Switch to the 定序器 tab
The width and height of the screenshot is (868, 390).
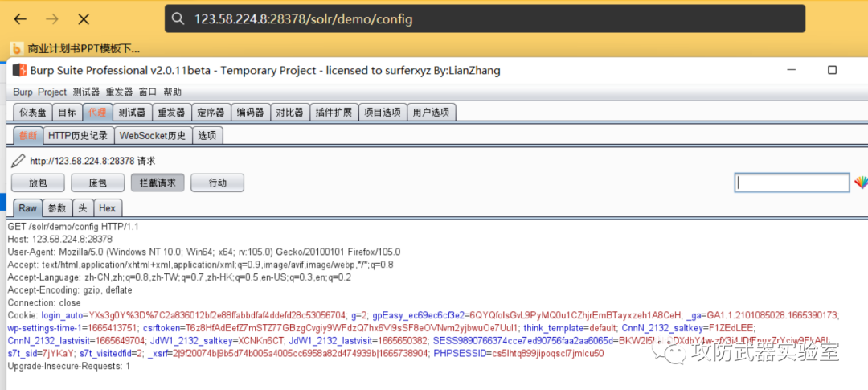[x=211, y=113]
